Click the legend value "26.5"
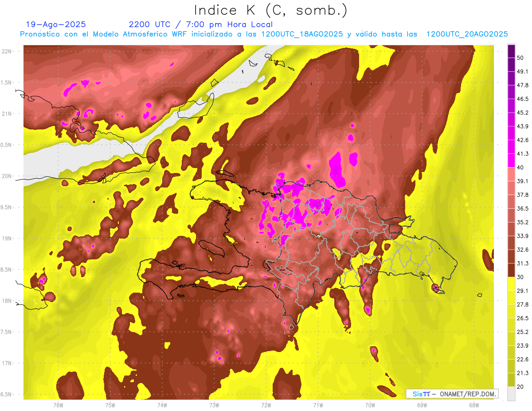Image resolution: width=532 pixels, height=411 pixels. click(x=523, y=318)
